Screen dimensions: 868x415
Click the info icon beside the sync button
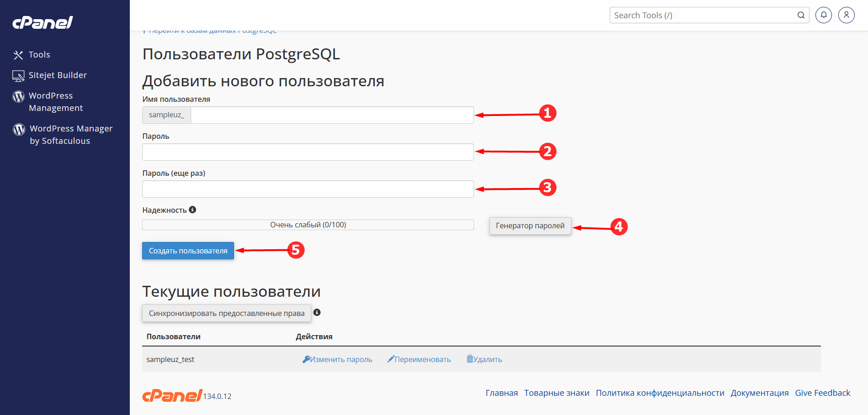[317, 312]
